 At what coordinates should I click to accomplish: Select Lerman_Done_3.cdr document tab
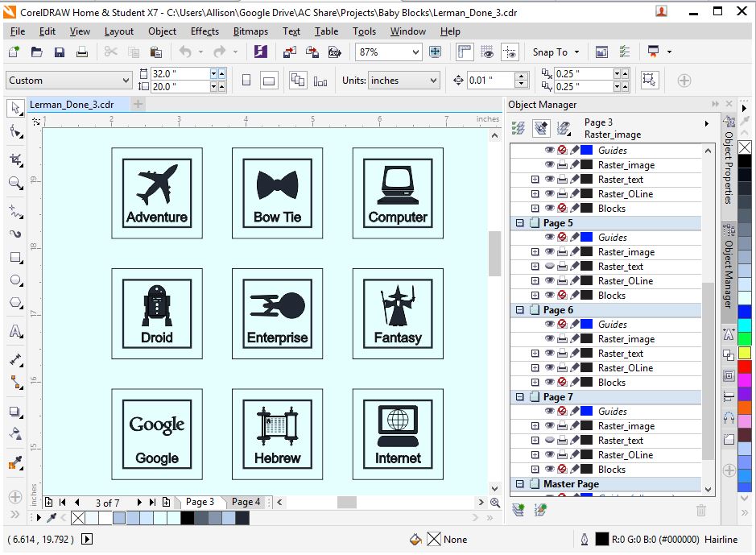pos(72,104)
